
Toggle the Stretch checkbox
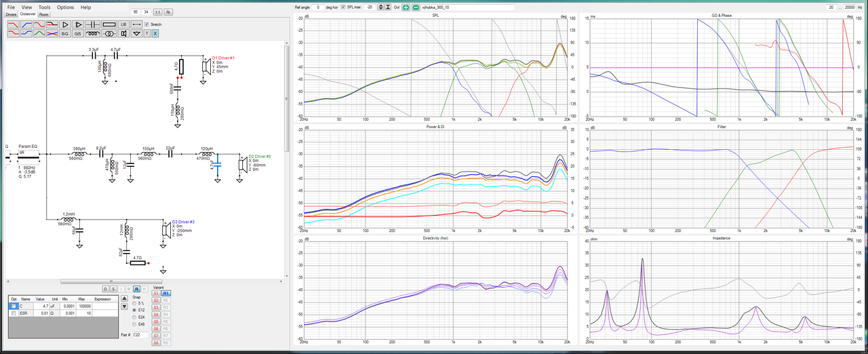coord(146,24)
